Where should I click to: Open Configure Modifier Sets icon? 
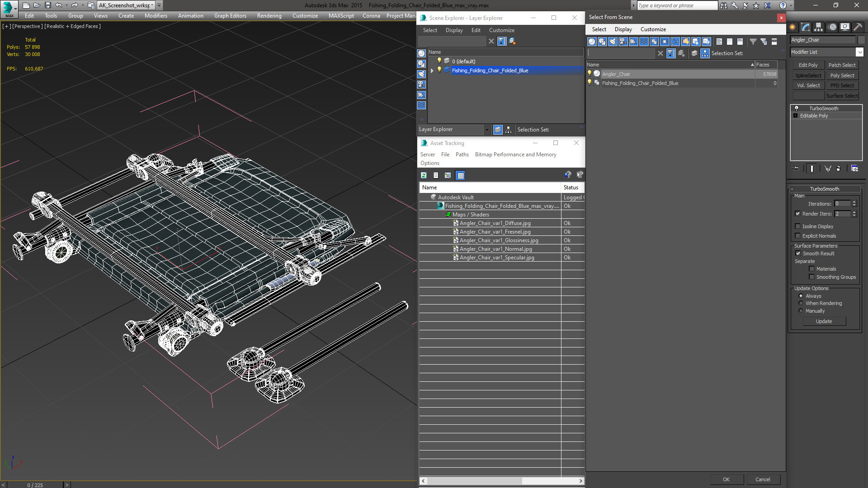854,169
